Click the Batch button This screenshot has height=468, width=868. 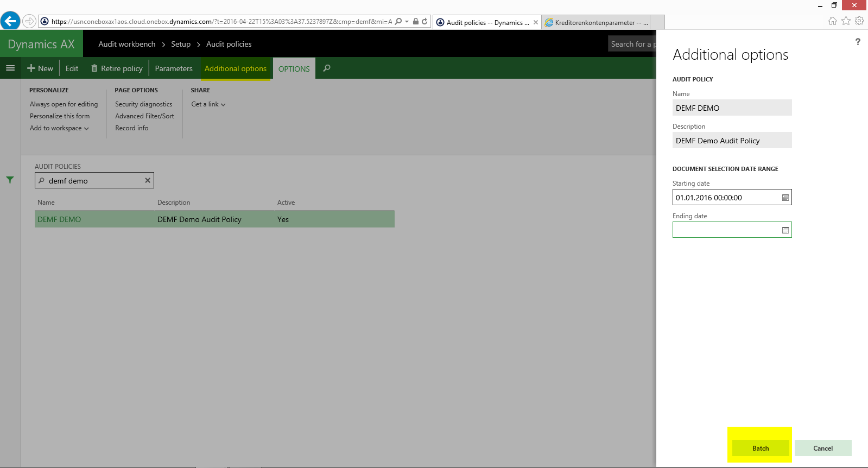coord(760,448)
